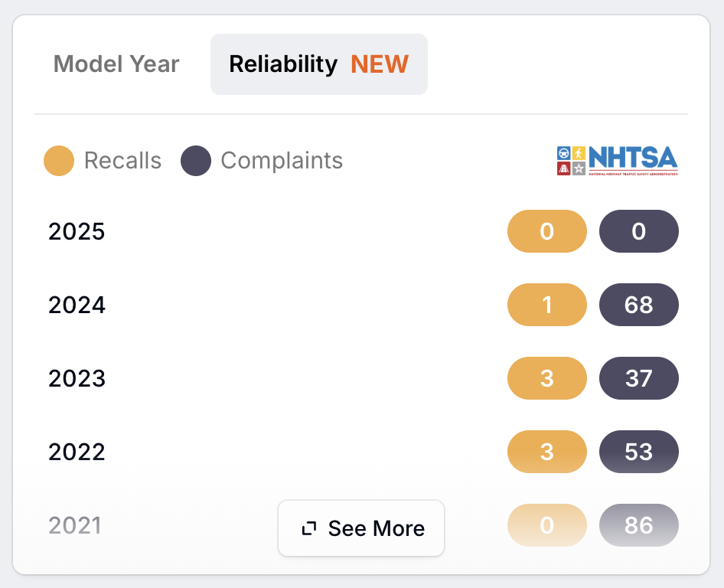724x588 pixels.
Task: Select the 2025 year row label
Action: click(x=77, y=231)
